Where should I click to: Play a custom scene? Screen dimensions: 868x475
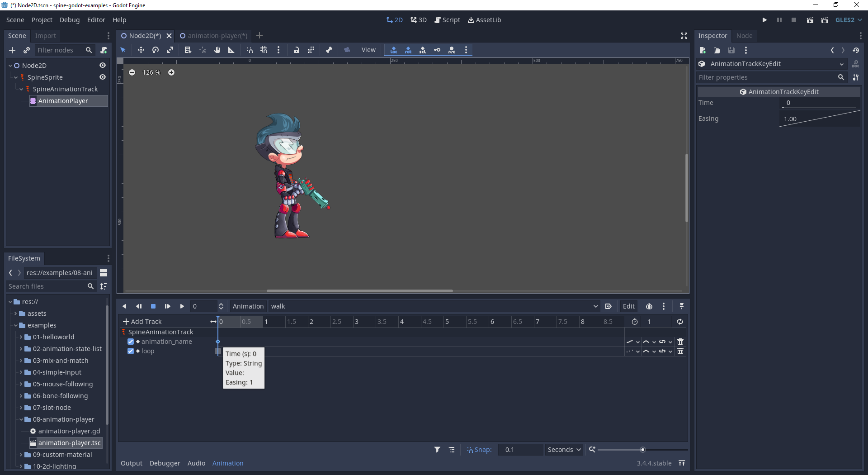point(825,20)
